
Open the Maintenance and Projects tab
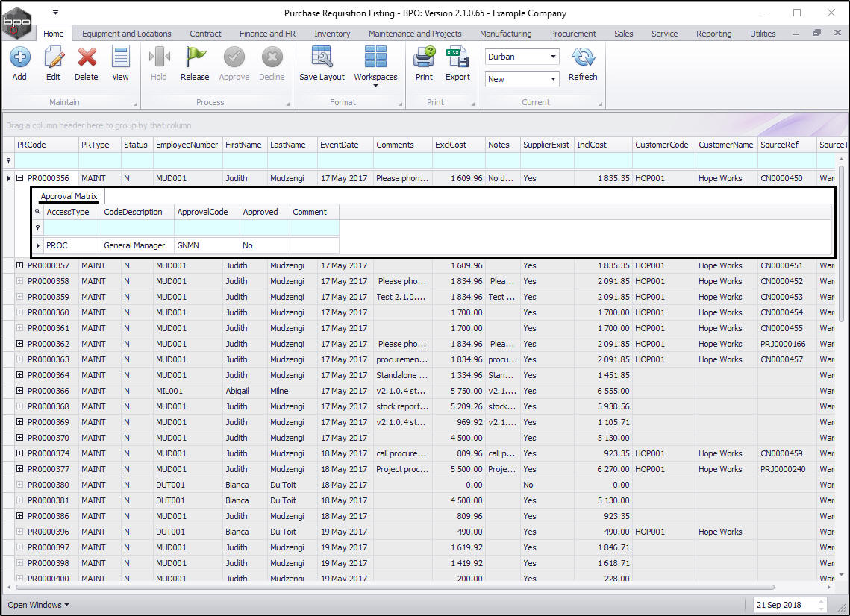click(x=415, y=34)
